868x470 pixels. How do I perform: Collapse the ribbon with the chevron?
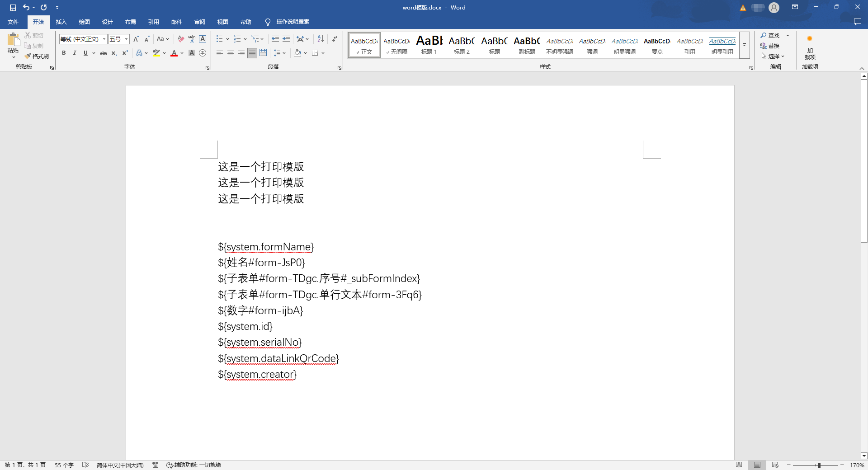(x=862, y=68)
